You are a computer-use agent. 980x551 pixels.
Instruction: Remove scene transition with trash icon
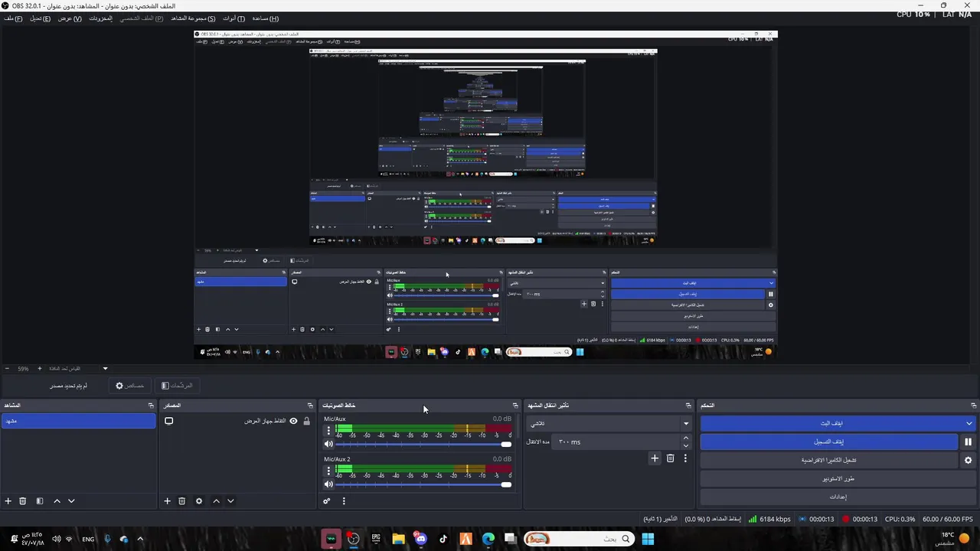tap(671, 458)
